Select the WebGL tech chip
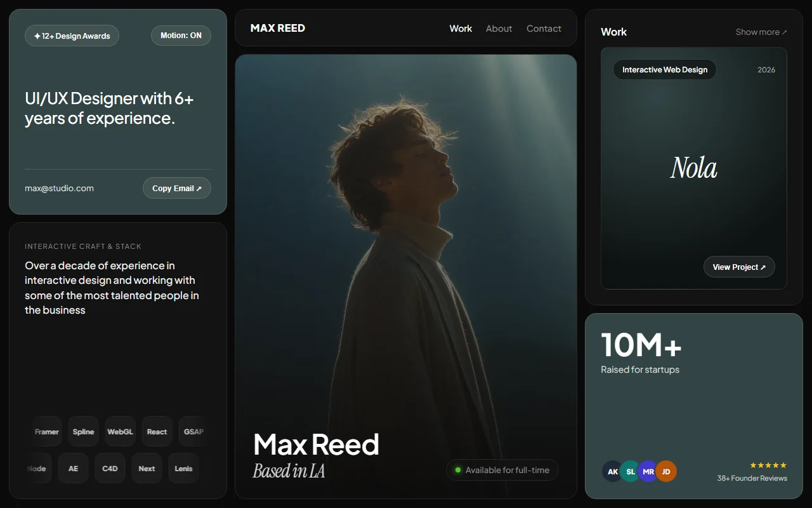 pyautogui.click(x=120, y=432)
